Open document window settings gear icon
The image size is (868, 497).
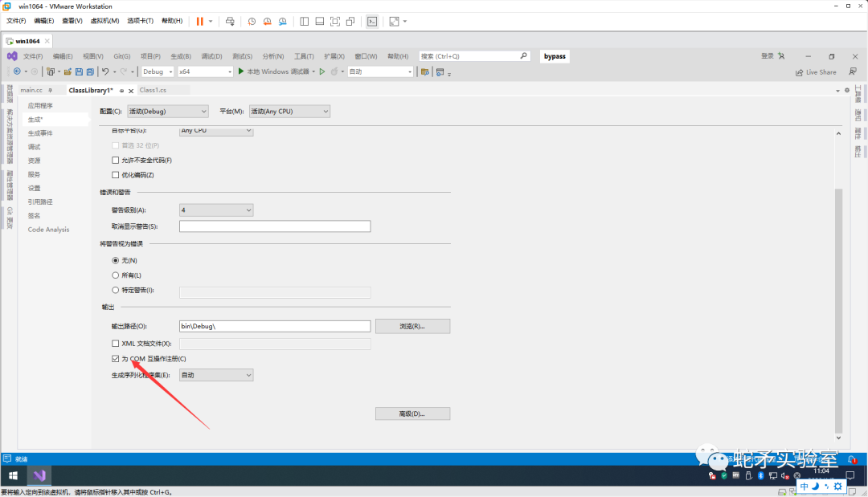pyautogui.click(x=847, y=90)
